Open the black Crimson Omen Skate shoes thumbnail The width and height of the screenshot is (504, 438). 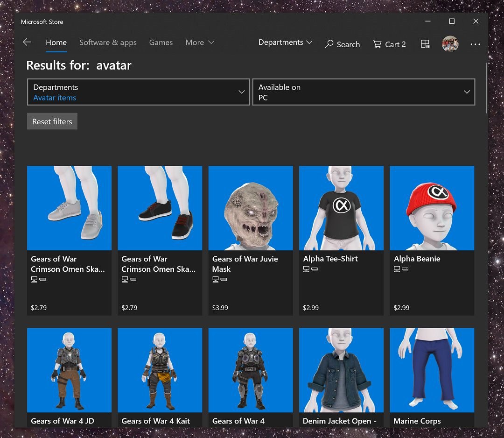coord(160,208)
